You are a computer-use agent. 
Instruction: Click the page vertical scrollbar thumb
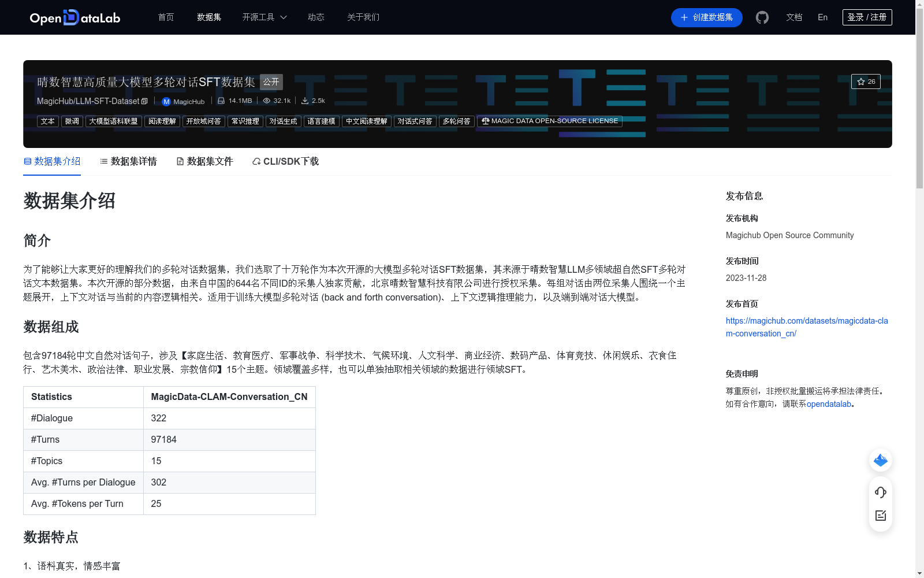pyautogui.click(x=919, y=98)
